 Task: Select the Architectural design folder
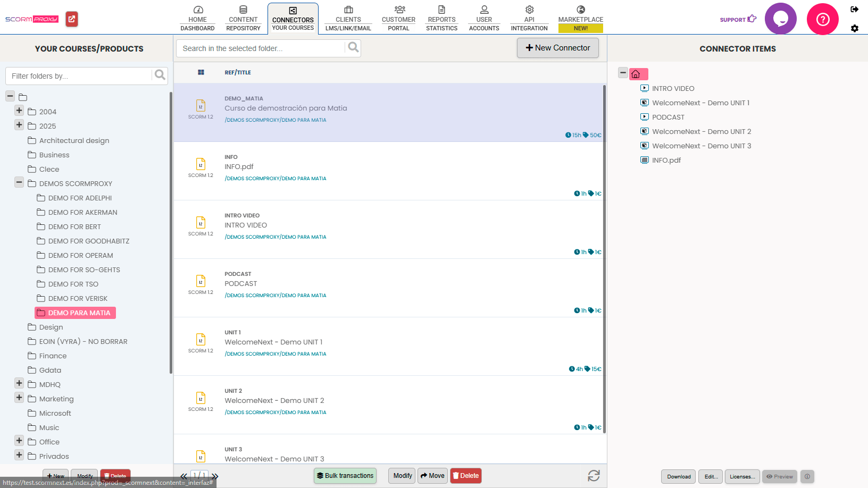coord(74,140)
